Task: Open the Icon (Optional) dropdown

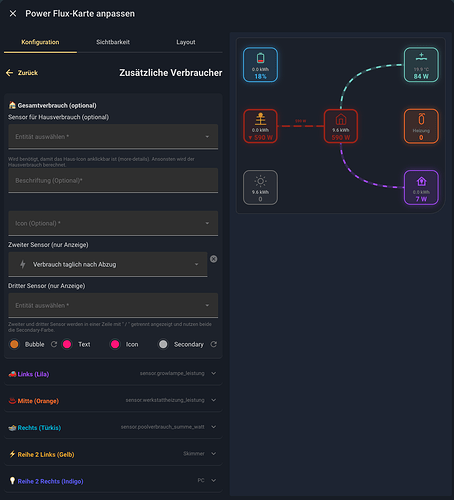Action: point(113,223)
